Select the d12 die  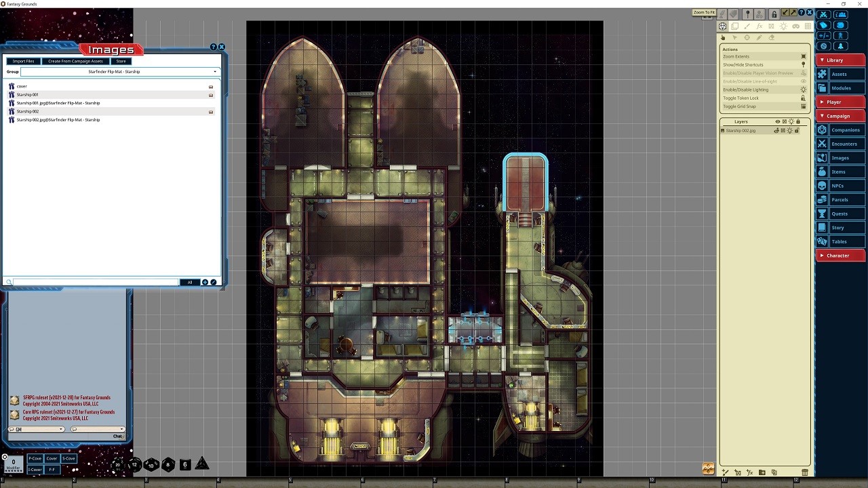[134, 464]
